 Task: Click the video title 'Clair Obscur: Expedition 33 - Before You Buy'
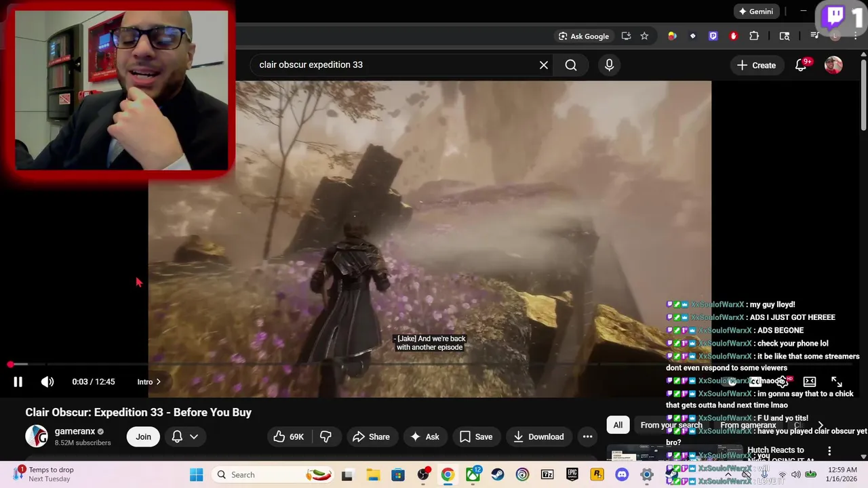138,412
